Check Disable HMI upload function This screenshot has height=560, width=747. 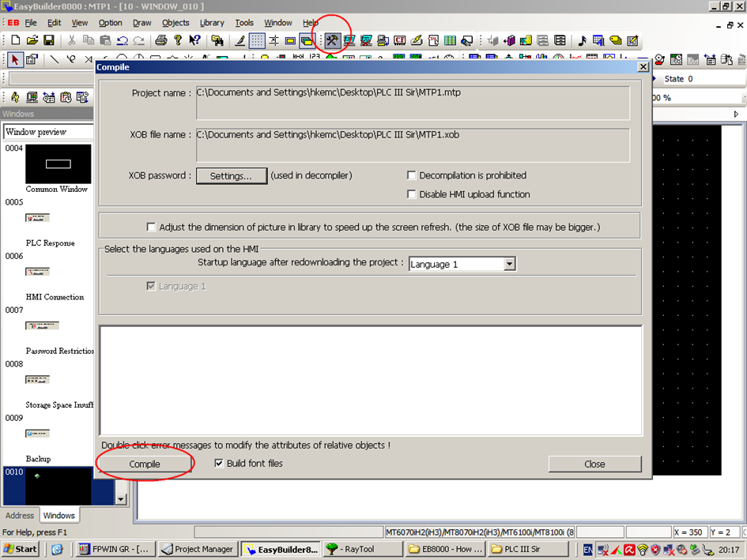pos(409,194)
